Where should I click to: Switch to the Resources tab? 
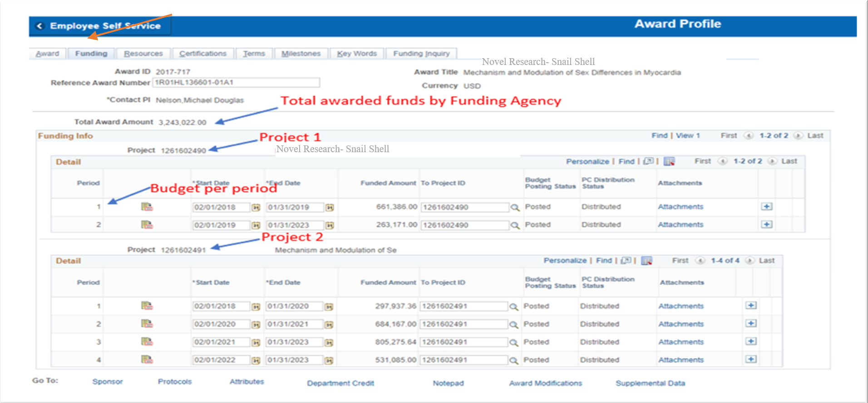coord(143,54)
